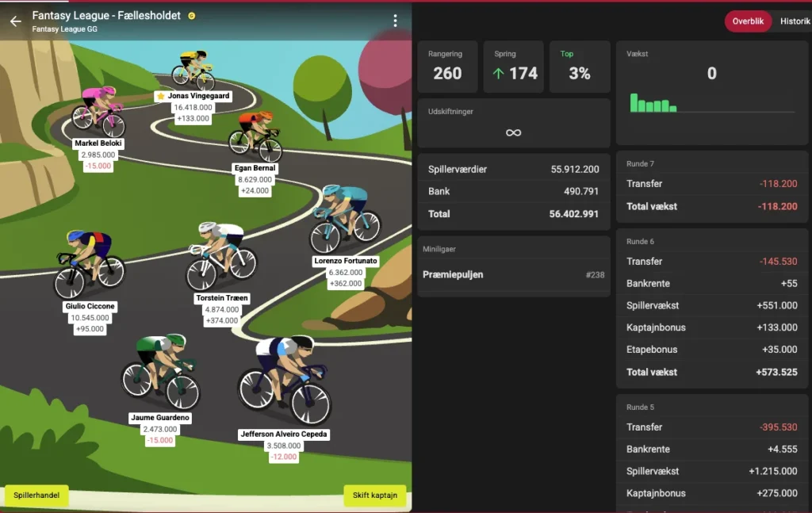The height and width of the screenshot is (513, 812).
Task: Click the Fantasy League GG subtitle
Action: (x=65, y=29)
